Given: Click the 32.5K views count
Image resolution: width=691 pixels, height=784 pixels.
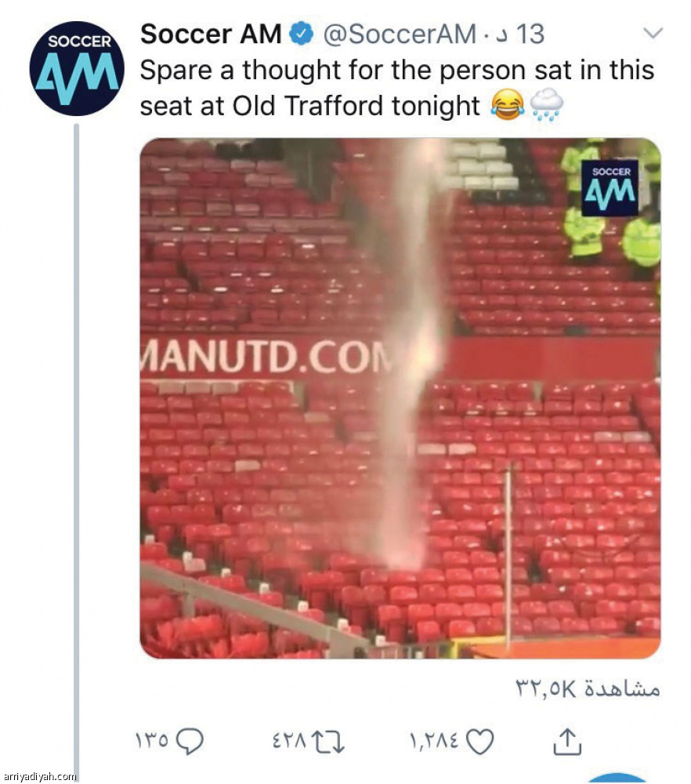Looking at the screenshot, I should click(x=588, y=688).
